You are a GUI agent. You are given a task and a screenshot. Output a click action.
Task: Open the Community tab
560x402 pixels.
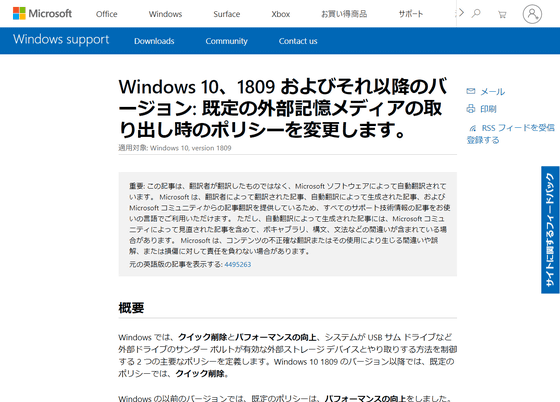click(x=226, y=41)
